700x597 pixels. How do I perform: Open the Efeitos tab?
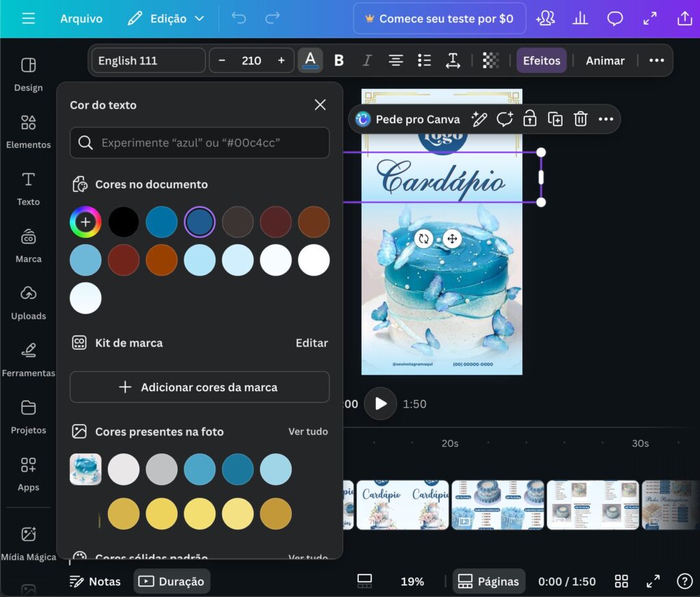tap(541, 60)
